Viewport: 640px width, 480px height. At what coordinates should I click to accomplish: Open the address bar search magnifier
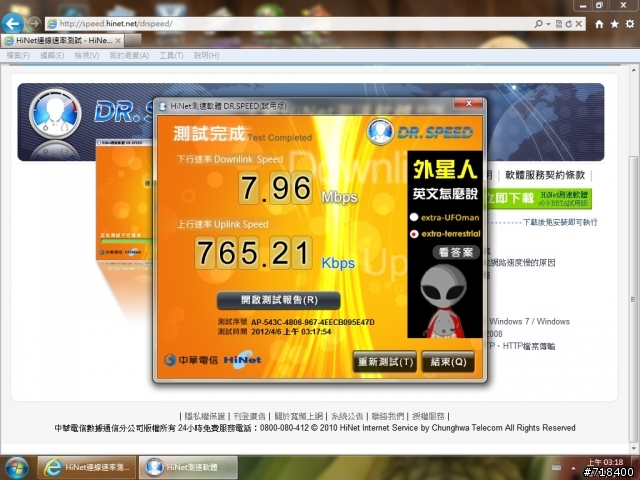[538, 24]
